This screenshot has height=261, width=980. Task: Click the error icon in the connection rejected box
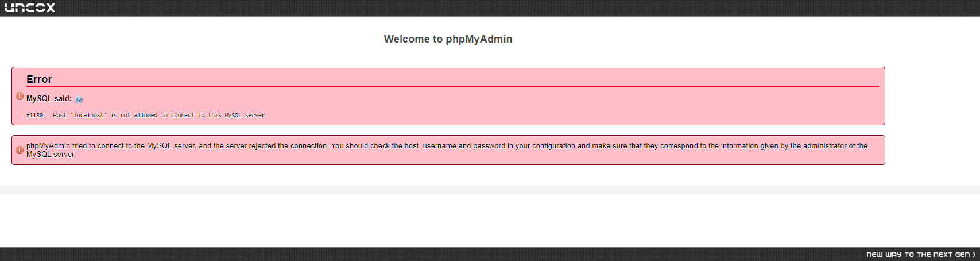click(x=20, y=150)
